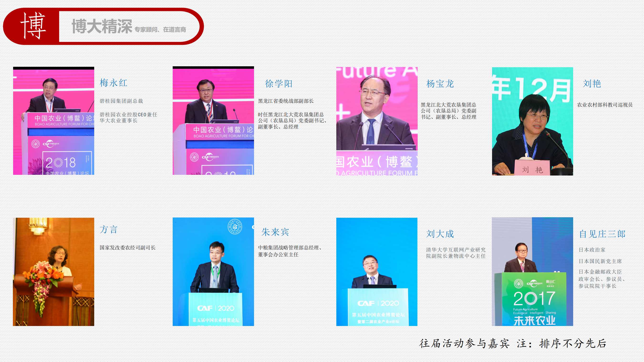The image size is (644, 362).
Task: Click the photo of 梅永红 at podium
Action: (x=53, y=121)
